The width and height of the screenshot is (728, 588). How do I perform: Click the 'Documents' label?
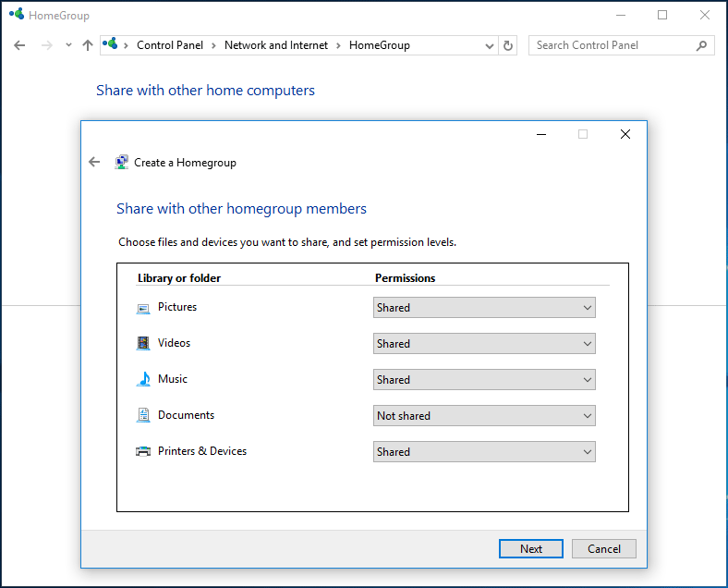[187, 415]
